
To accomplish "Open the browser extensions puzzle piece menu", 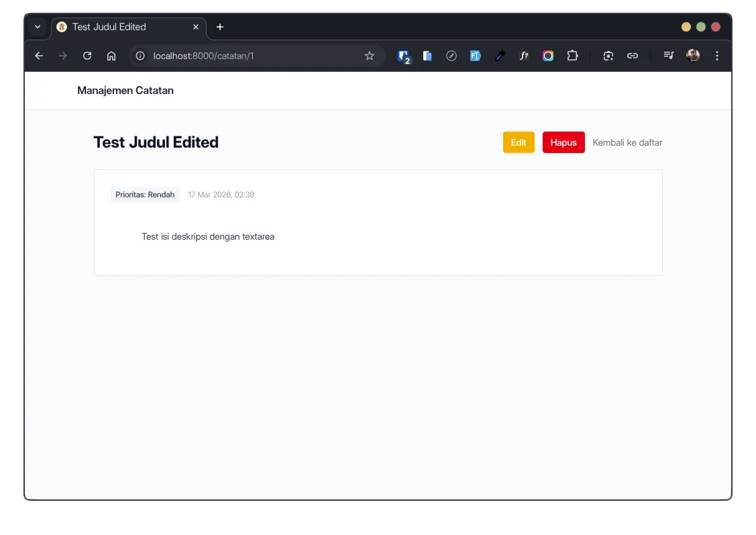I will tap(572, 56).
